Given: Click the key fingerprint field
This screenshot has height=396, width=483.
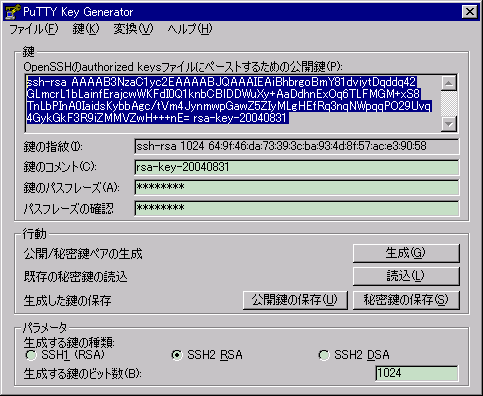Looking at the screenshot, I should [x=297, y=147].
